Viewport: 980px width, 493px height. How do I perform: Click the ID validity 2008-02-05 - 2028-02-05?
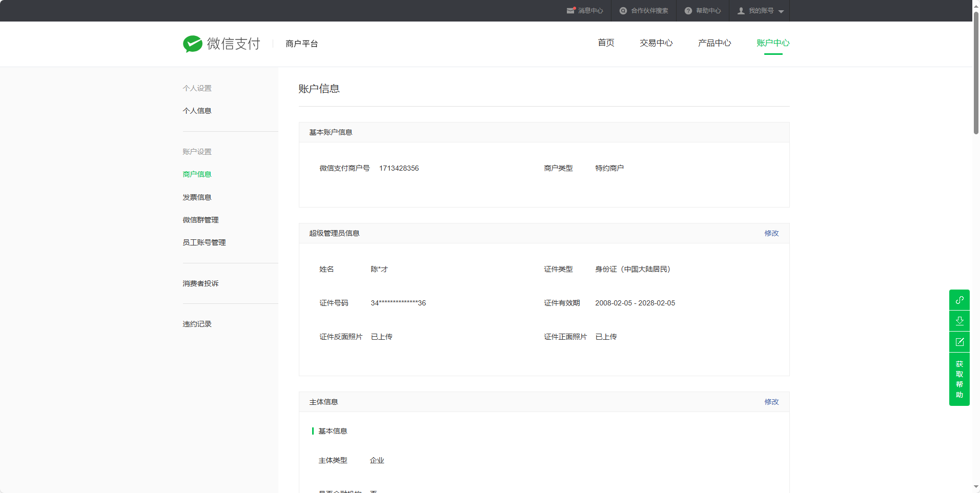(635, 303)
